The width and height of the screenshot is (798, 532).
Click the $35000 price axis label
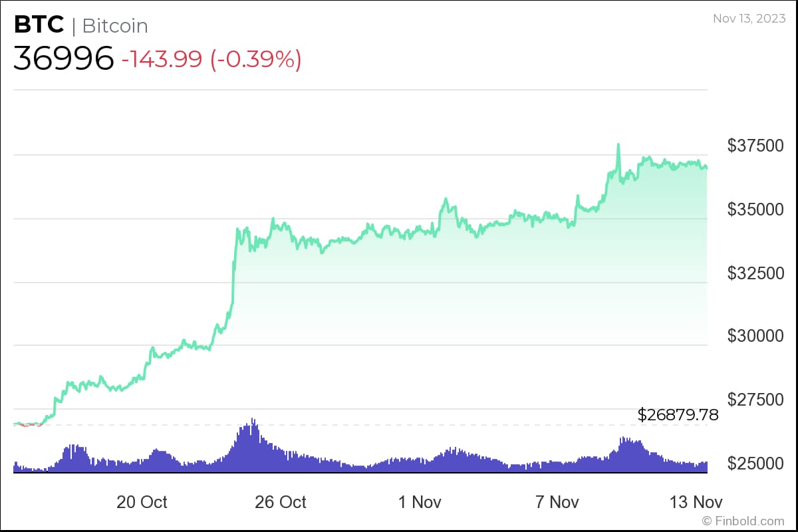click(755, 209)
